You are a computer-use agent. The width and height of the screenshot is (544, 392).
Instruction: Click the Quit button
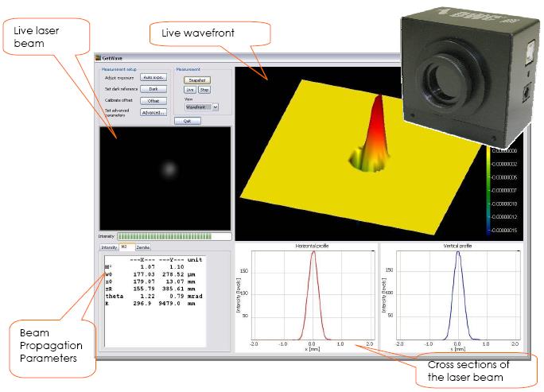(x=188, y=121)
